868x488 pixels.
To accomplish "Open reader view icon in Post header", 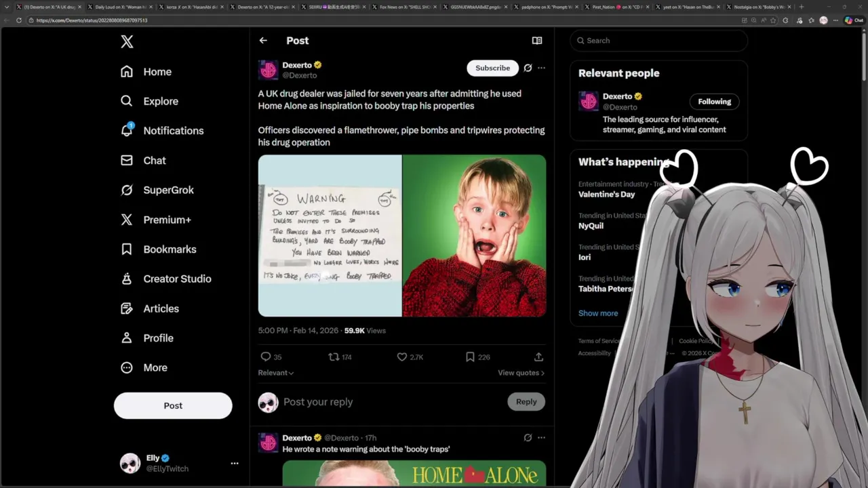I will 537,41.
